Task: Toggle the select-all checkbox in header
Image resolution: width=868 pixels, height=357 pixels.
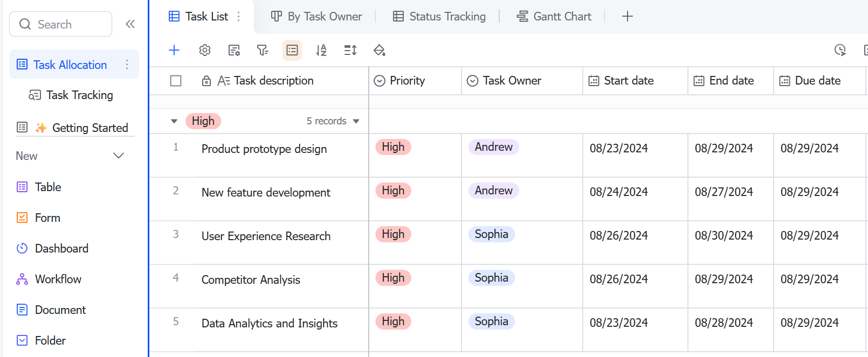Action: pyautogui.click(x=176, y=81)
